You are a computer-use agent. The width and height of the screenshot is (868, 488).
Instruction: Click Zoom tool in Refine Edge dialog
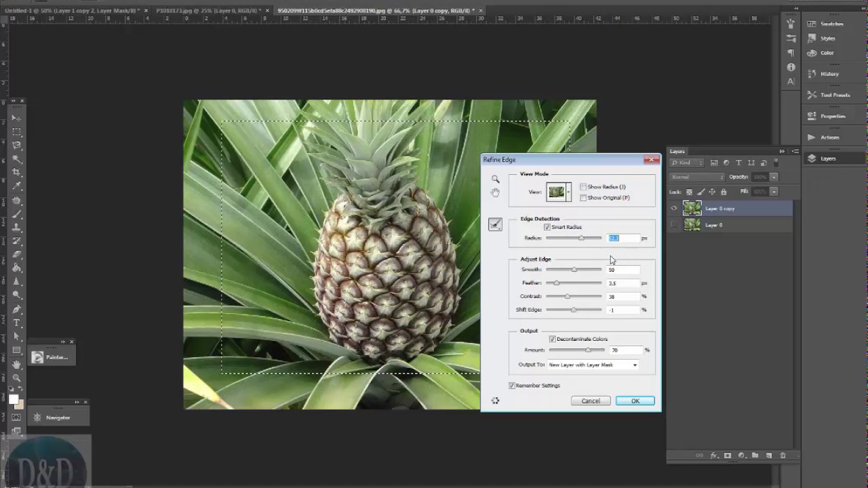[496, 180]
